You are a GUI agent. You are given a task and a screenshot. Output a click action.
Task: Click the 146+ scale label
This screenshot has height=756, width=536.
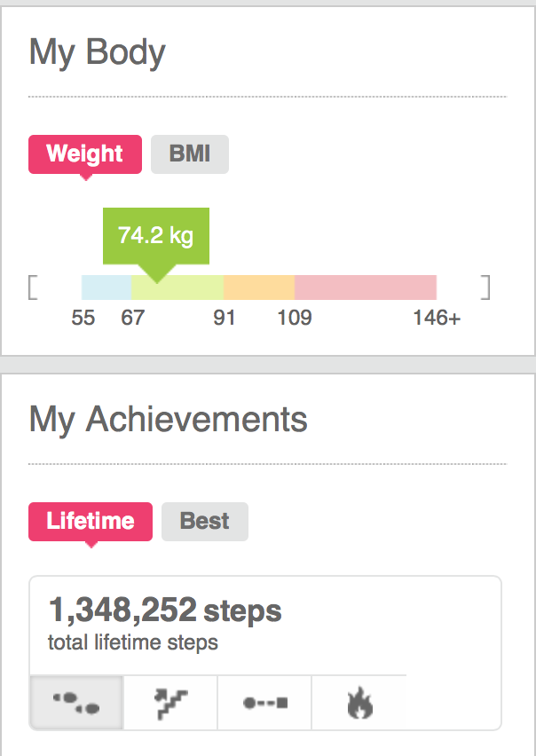coord(437,318)
